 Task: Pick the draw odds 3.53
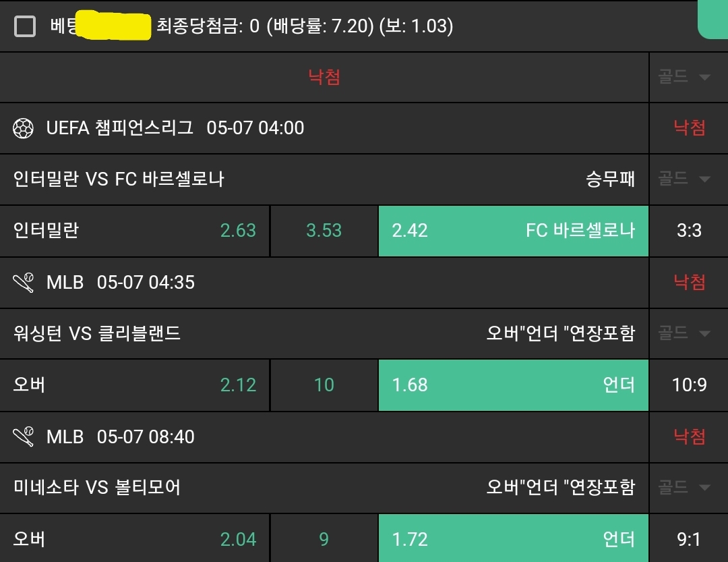324,231
